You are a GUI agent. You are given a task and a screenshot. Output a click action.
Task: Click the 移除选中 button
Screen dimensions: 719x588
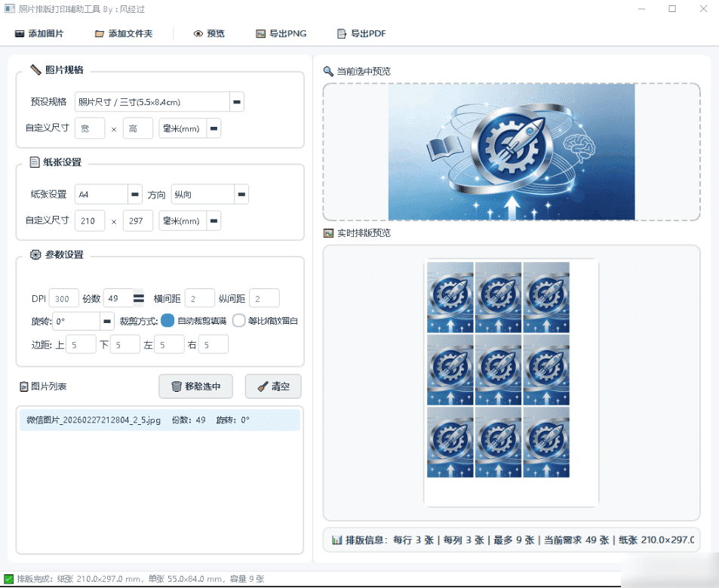pyautogui.click(x=195, y=386)
